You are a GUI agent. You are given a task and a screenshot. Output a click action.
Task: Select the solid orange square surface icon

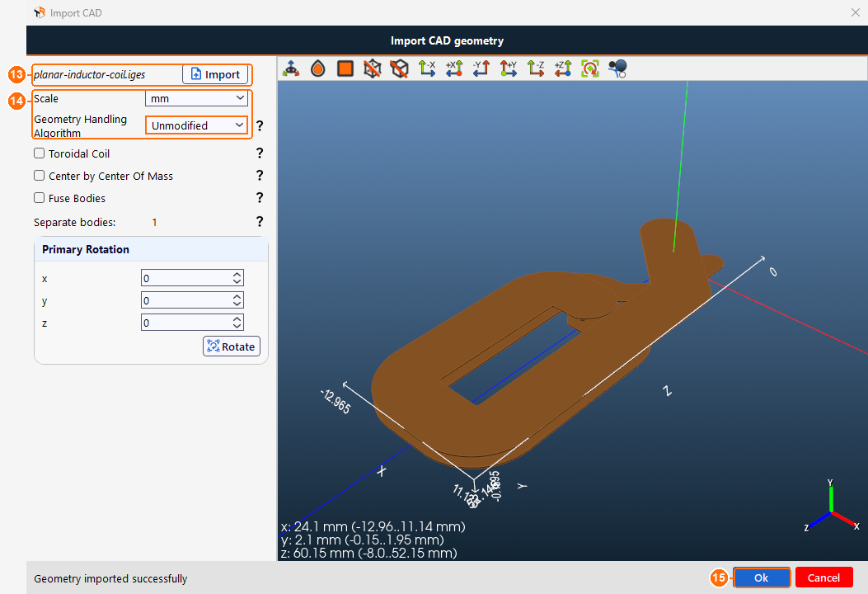pyautogui.click(x=345, y=68)
